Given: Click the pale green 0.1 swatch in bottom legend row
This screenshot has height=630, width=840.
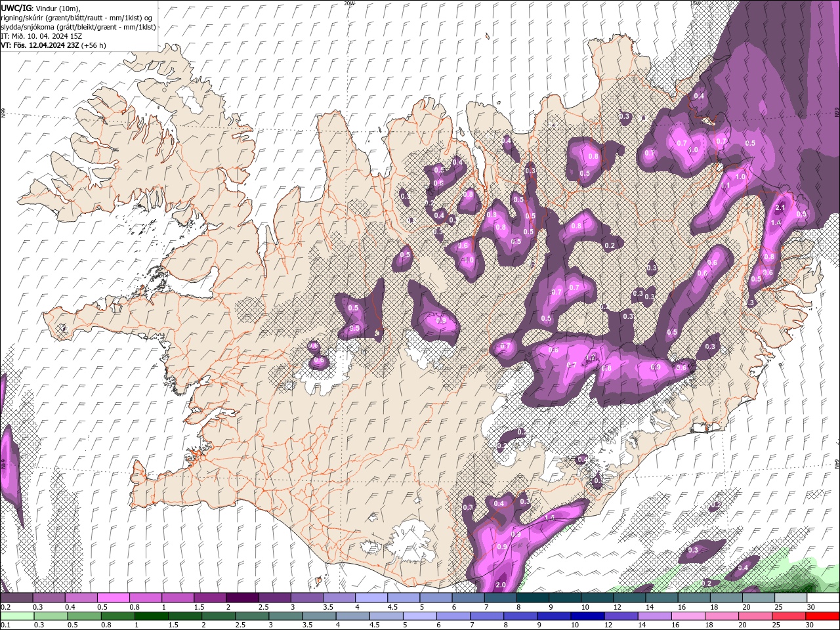Looking at the screenshot, I should (17, 616).
